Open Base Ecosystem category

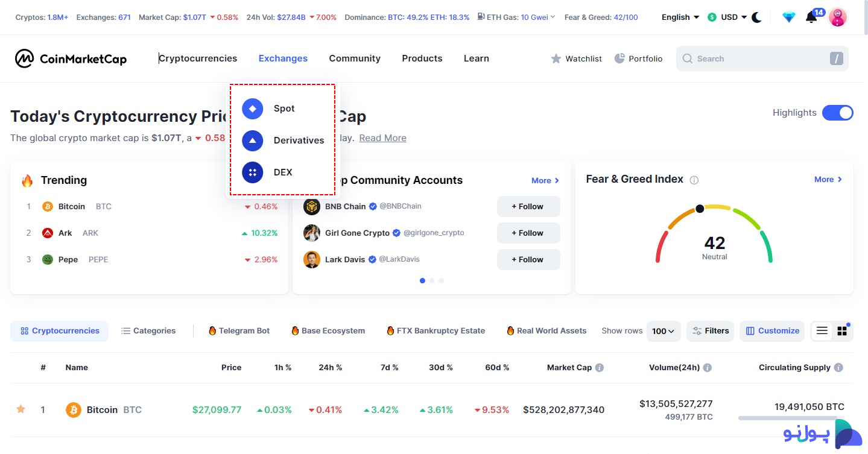(328, 331)
